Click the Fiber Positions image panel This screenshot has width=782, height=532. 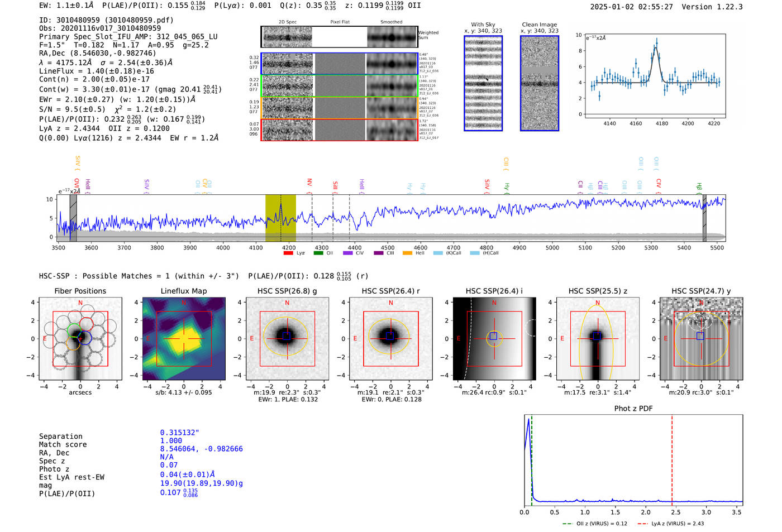click(80, 339)
